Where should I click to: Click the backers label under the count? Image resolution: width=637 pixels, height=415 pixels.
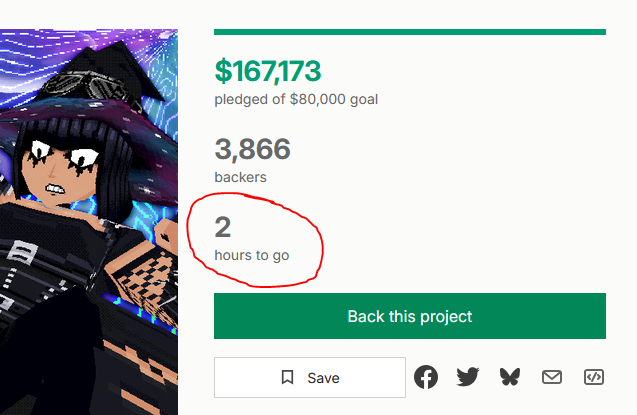pos(240,177)
